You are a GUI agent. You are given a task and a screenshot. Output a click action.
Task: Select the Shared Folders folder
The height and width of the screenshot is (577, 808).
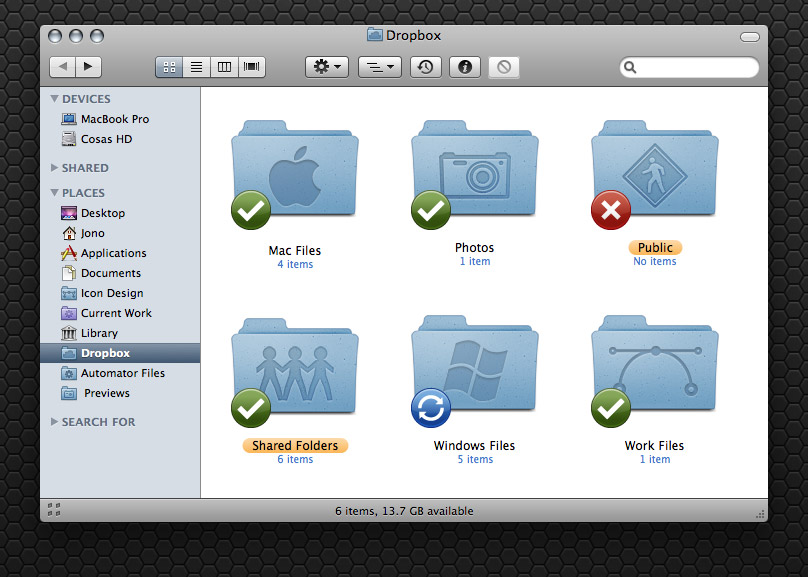(x=295, y=370)
